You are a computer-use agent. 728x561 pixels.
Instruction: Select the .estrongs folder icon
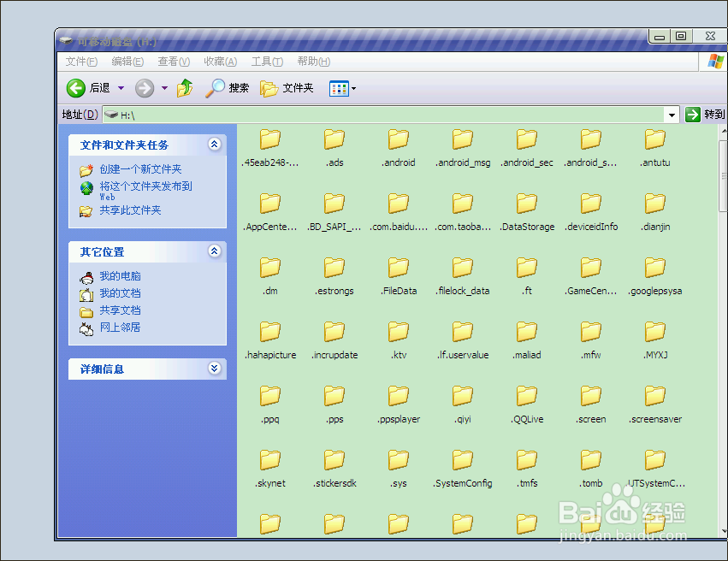334,268
